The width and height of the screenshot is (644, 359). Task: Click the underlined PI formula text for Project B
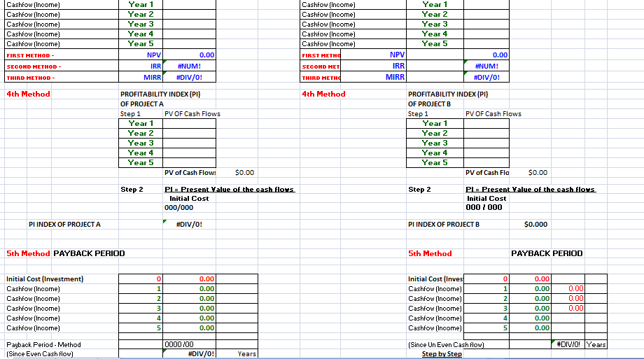531,190
